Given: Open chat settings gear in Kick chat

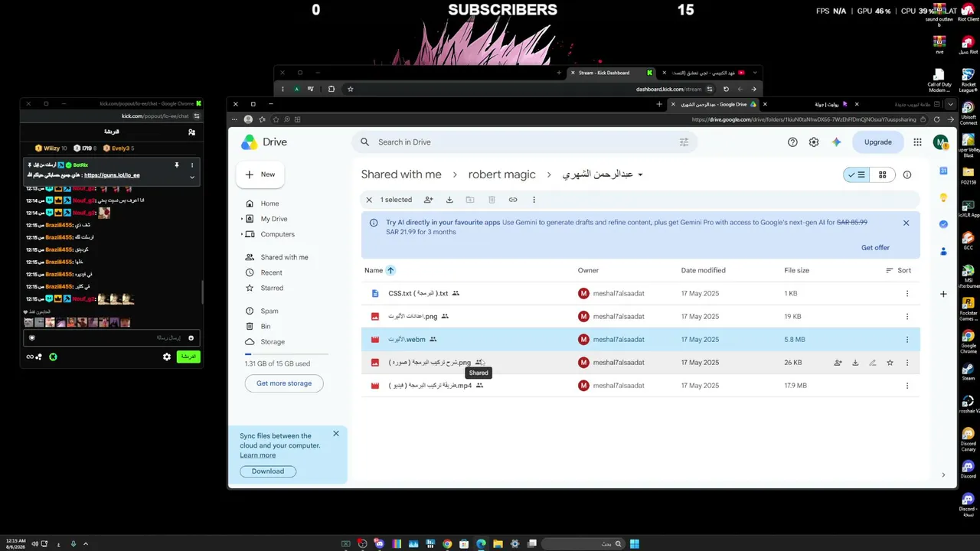Looking at the screenshot, I should 167,357.
